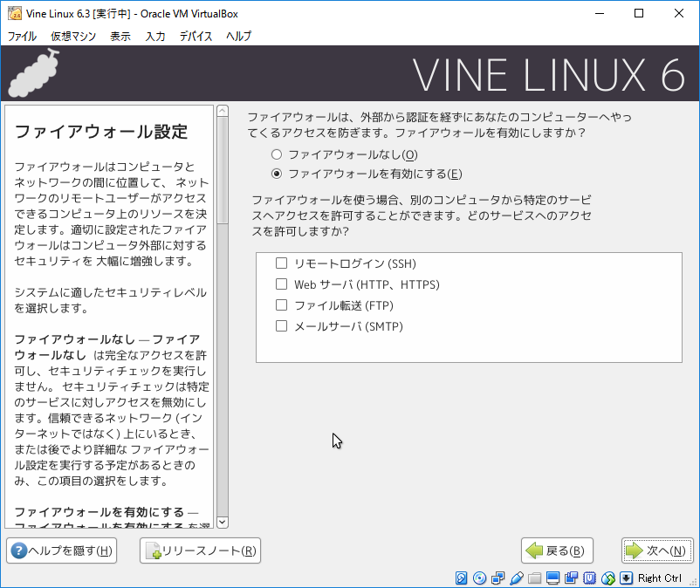Click the CPU chip icon in status bar
Image resolution: width=700 pixels, height=588 pixels.
tap(590, 578)
